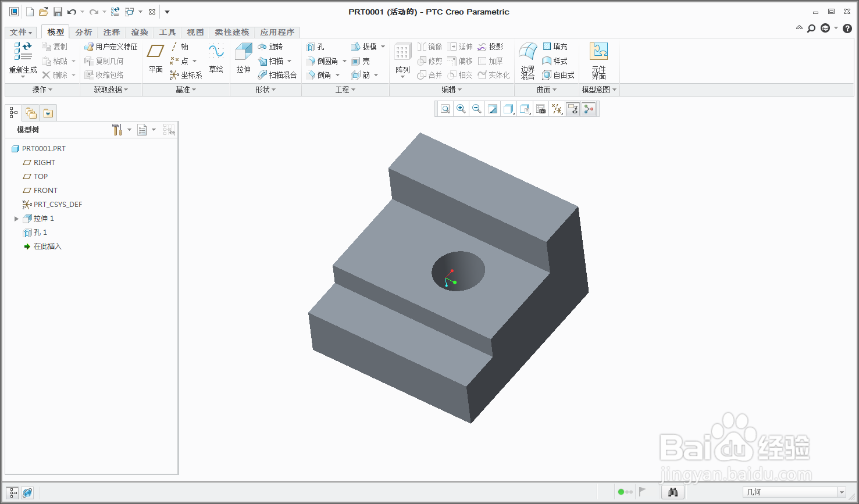Select the Extrude (拉伸) tool
The width and height of the screenshot is (859, 504).
tap(243, 58)
